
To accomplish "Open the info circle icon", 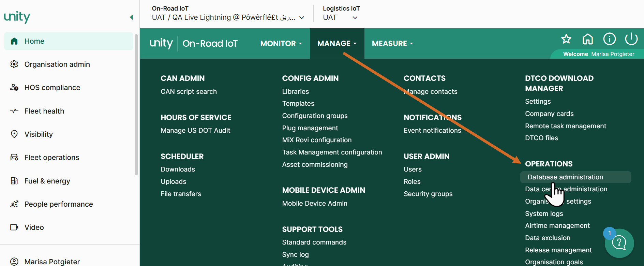I will 610,39.
